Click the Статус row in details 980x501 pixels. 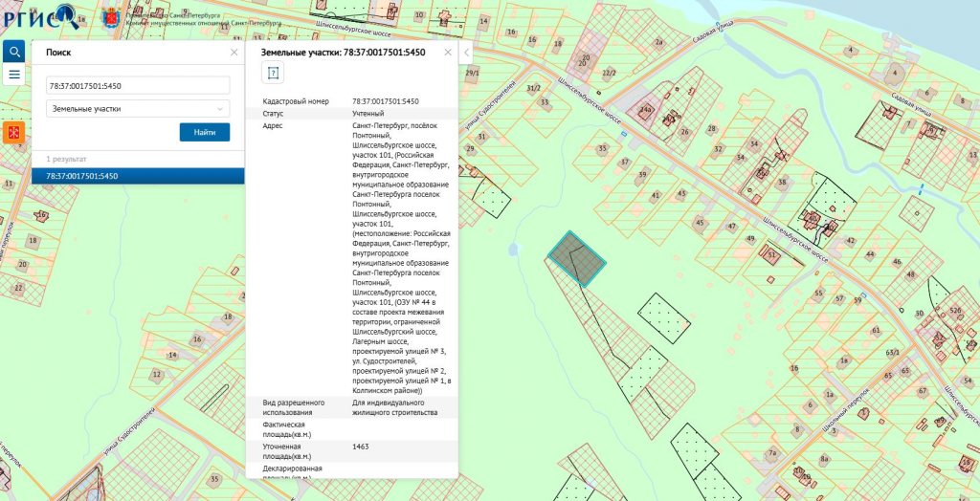(352, 113)
